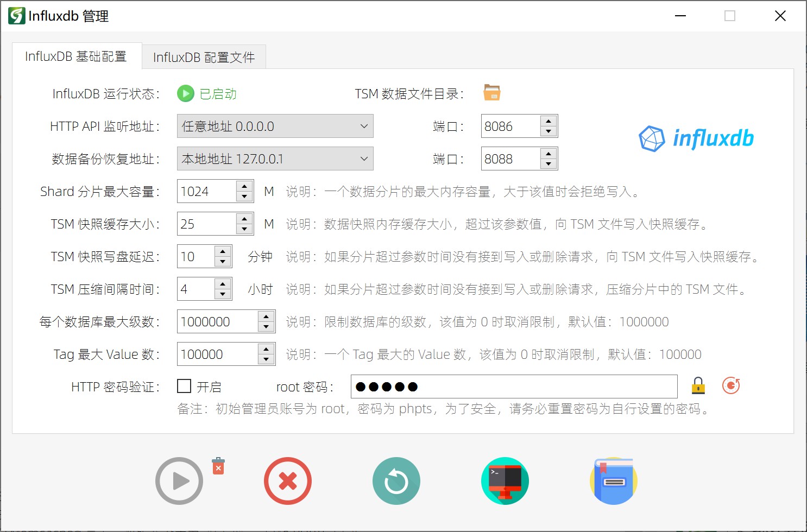Increase TSM compaction interval 4 hours
The width and height of the screenshot is (807, 532).
point(223,284)
